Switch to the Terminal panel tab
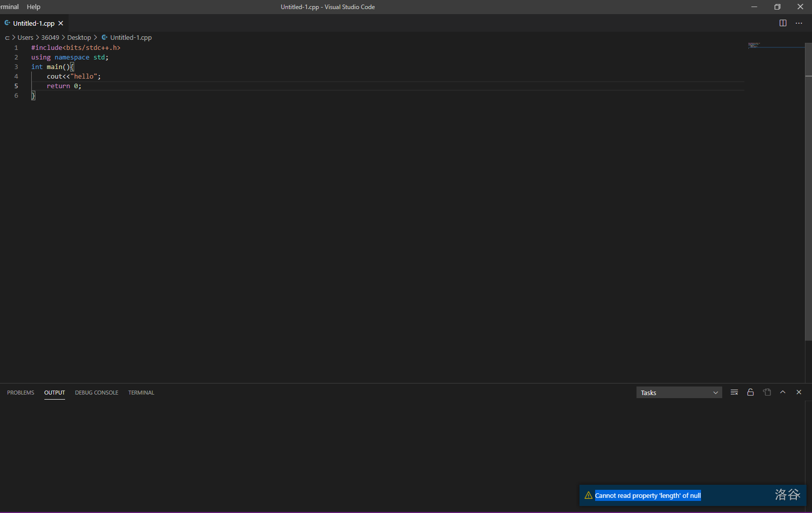The image size is (812, 513). pyautogui.click(x=141, y=393)
